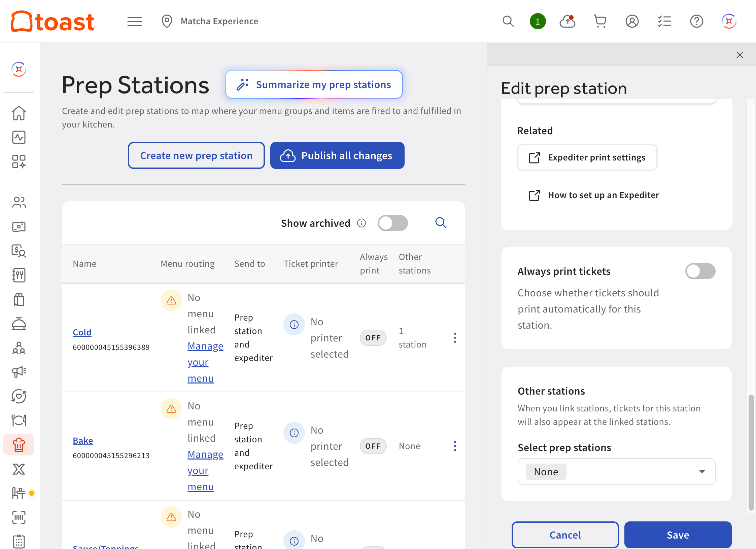Click the info icon in Cold row
This screenshot has width=756, height=549.
[294, 324]
